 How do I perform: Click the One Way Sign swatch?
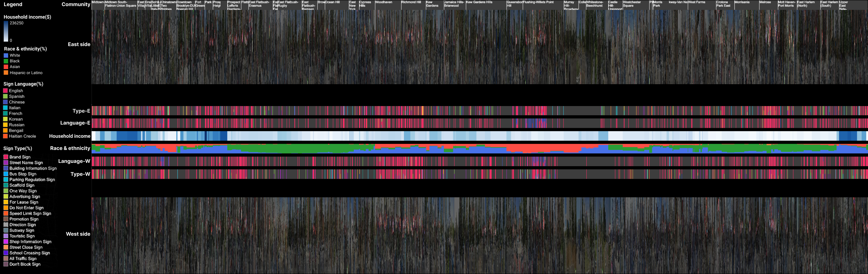coord(6,191)
